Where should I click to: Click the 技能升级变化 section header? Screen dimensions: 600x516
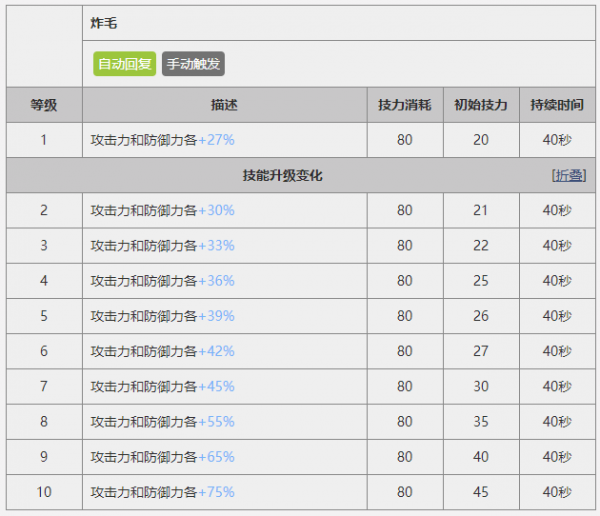click(x=282, y=175)
